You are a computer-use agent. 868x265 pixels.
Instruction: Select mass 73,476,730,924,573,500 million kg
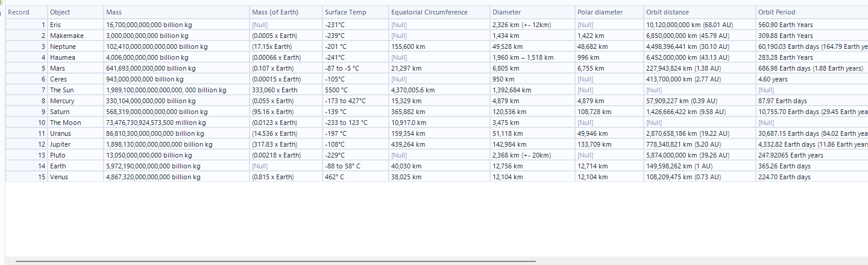tap(176, 123)
